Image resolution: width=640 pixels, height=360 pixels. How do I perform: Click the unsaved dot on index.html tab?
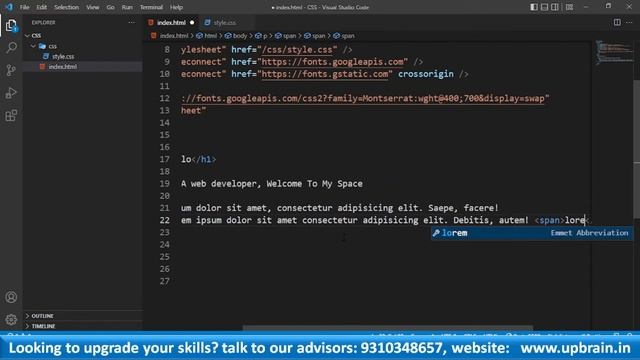click(192, 22)
